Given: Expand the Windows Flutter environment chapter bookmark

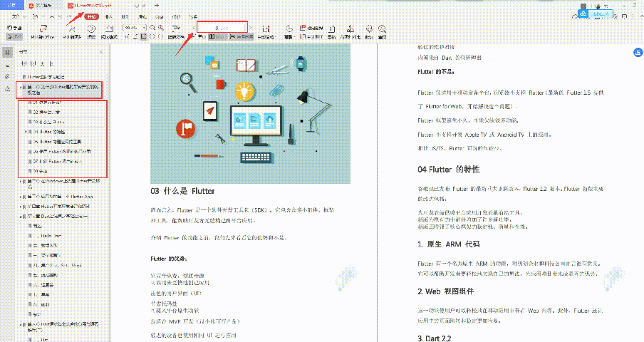Looking at the screenshot, I should point(21,181).
